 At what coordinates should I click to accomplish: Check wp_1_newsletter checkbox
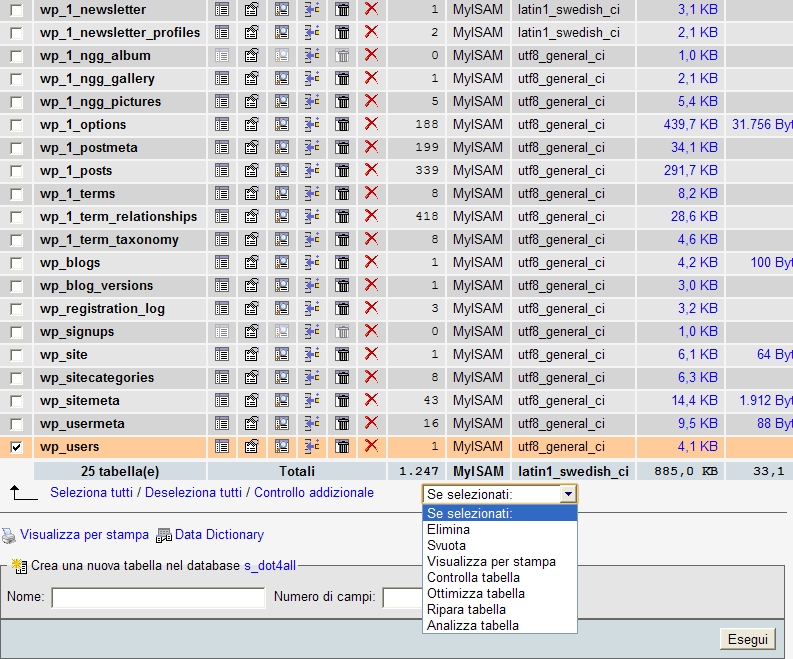tap(16, 10)
